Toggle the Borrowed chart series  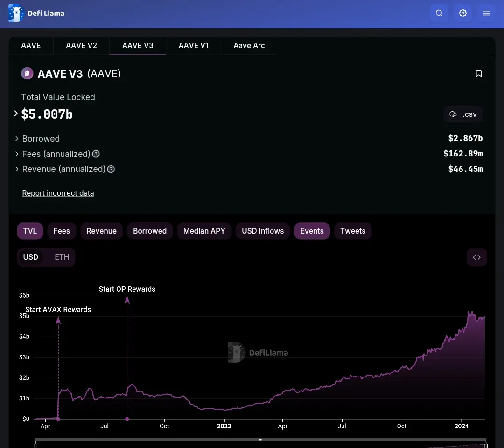click(150, 231)
